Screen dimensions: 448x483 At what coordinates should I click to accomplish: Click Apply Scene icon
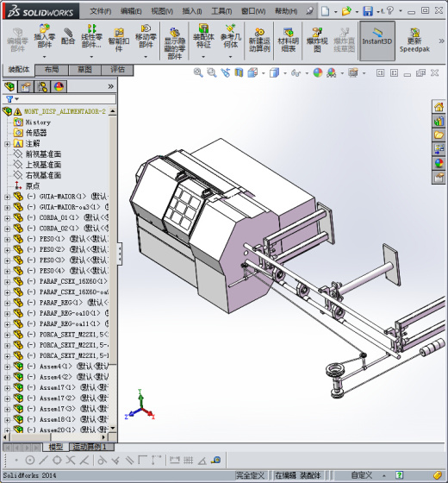tap(332, 73)
